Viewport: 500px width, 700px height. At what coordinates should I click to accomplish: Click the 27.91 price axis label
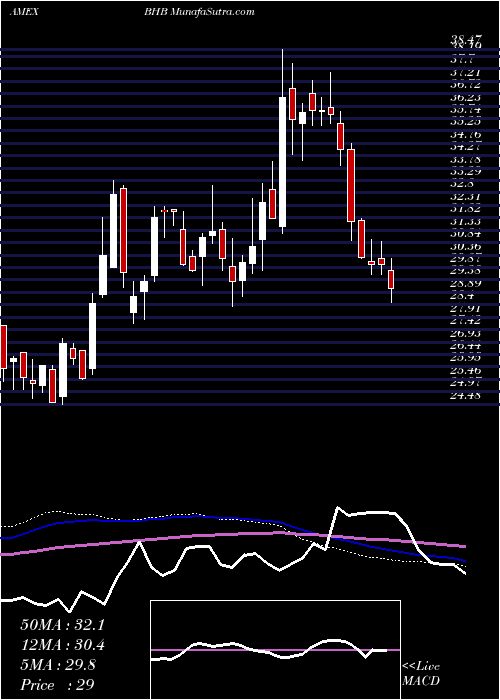466,308
